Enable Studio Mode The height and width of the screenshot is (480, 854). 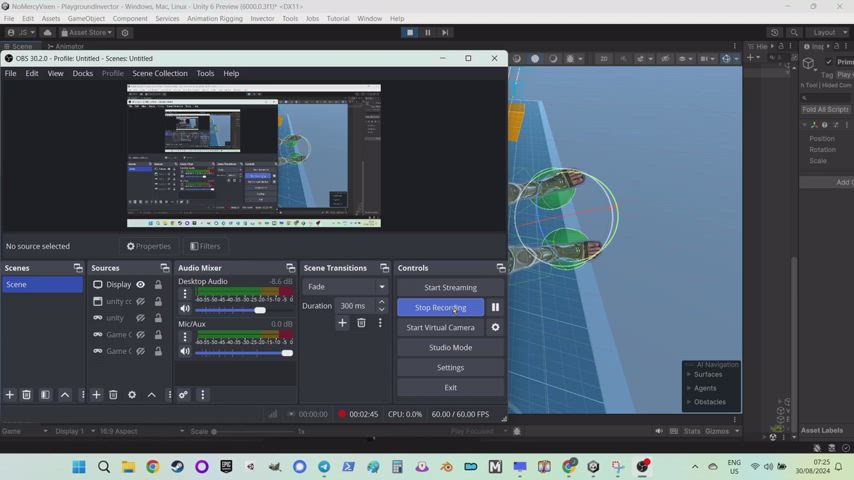[x=450, y=348]
